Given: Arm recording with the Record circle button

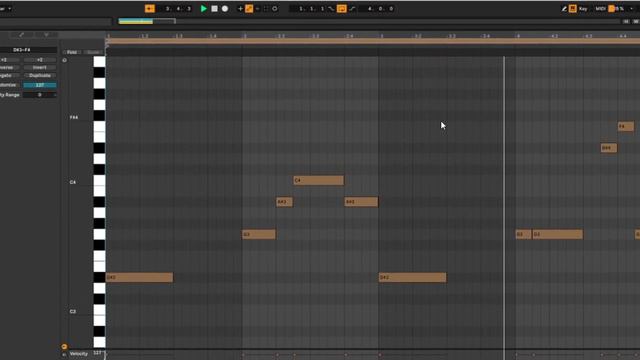Looking at the screenshot, I should pyautogui.click(x=225, y=9).
